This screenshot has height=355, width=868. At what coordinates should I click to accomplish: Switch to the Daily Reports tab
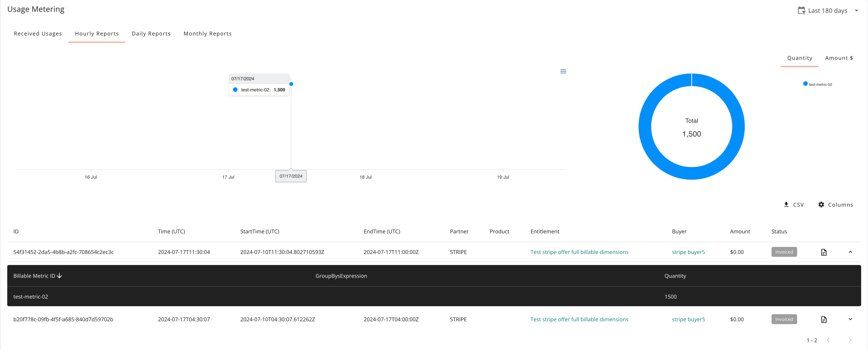click(x=151, y=34)
